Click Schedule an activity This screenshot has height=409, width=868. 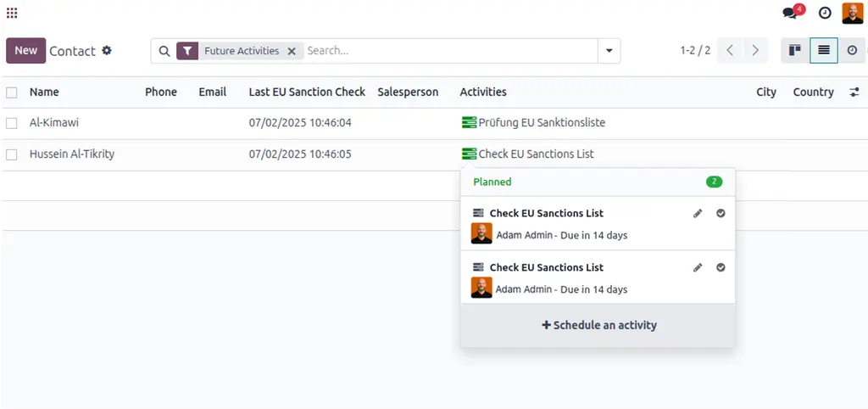coord(598,325)
